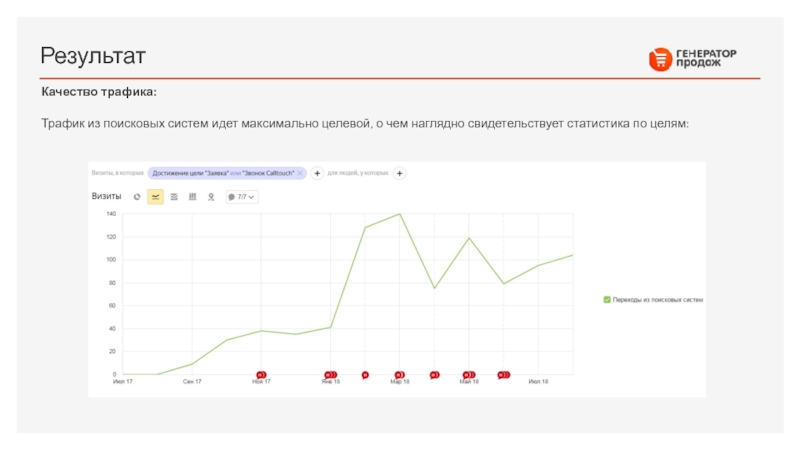Click the Генератор Продаж cart logo

[x=660, y=59]
